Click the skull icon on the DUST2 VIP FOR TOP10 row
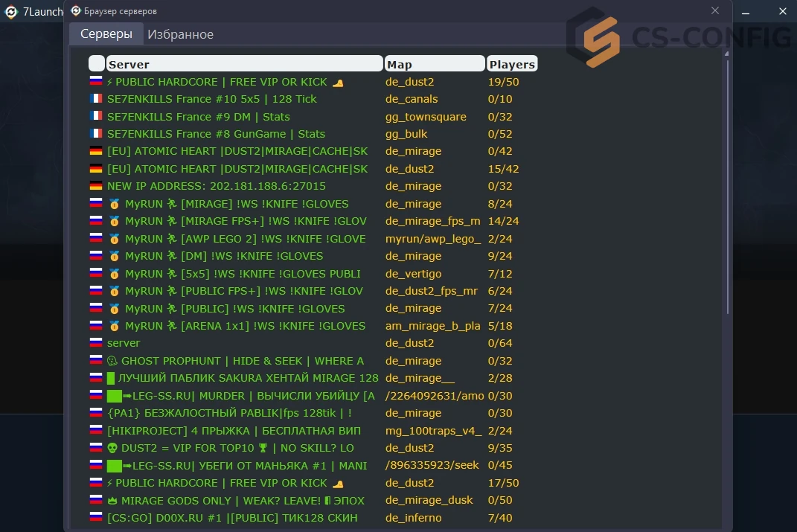The height and width of the screenshot is (532, 797). (x=114, y=448)
